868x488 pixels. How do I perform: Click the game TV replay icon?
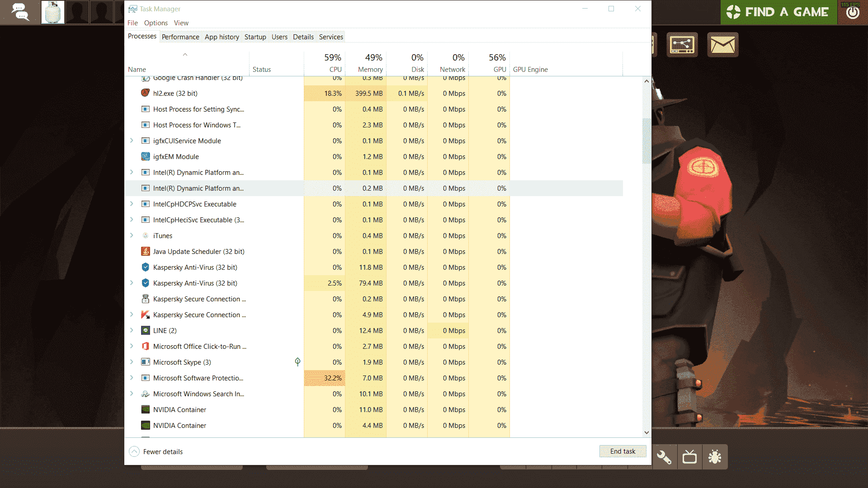[x=689, y=457]
